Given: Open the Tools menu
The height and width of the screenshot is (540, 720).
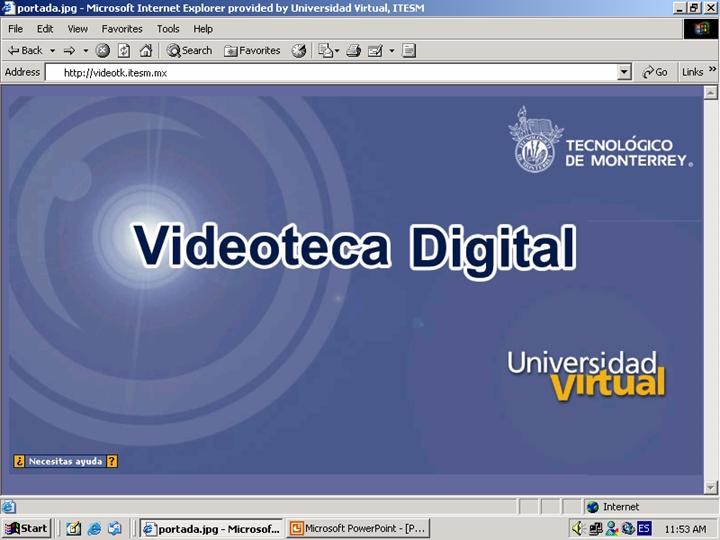Looking at the screenshot, I should [168, 29].
